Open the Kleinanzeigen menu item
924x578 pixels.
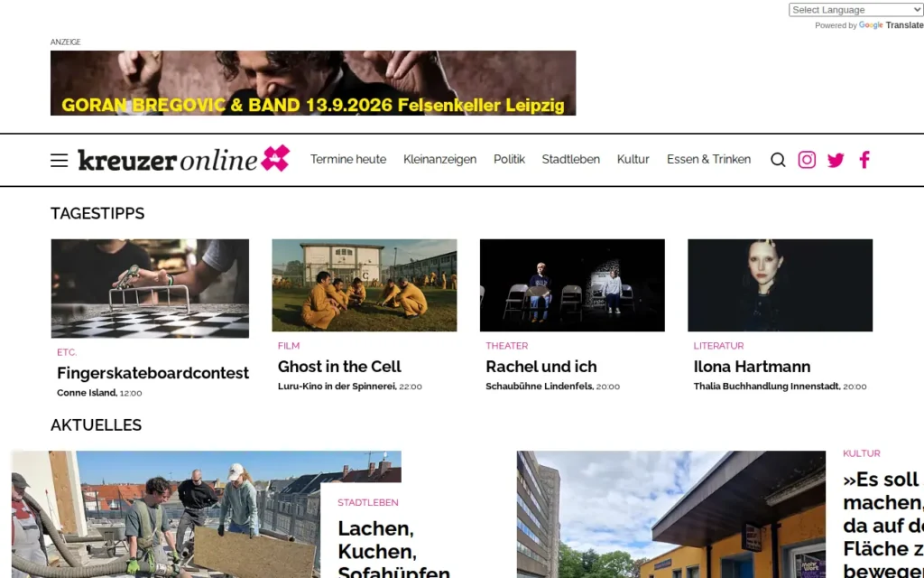(x=439, y=159)
